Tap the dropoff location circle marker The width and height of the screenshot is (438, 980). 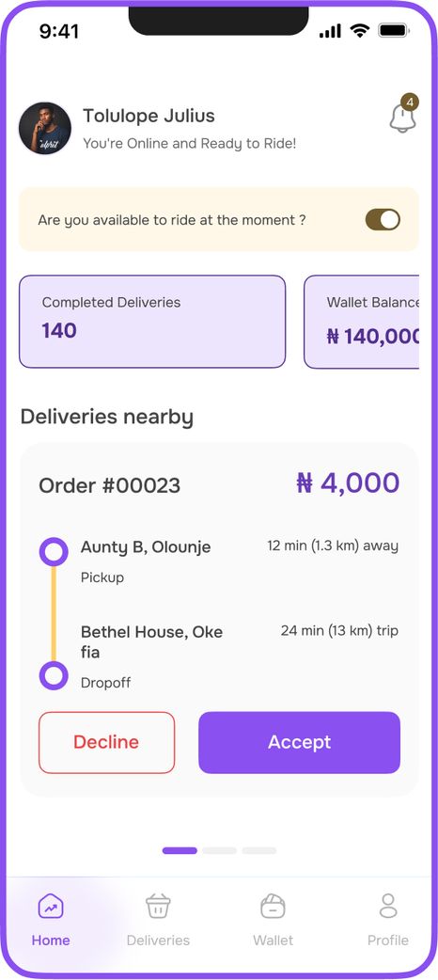coord(54,675)
